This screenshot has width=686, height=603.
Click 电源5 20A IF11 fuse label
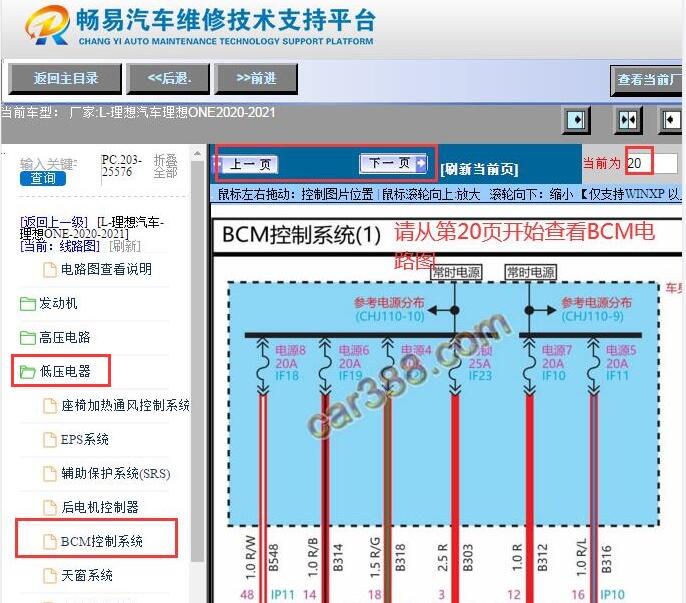tap(621, 363)
